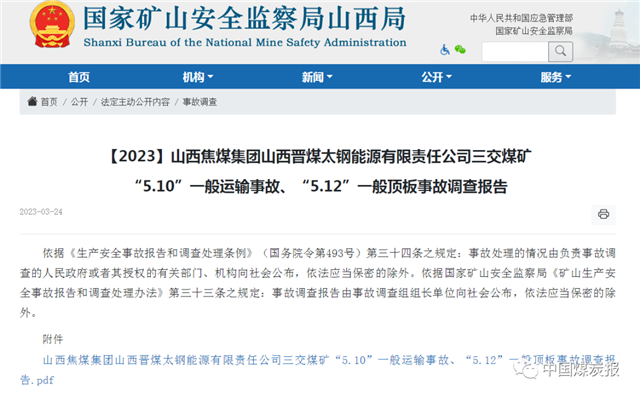
Task: Open 首页 breadcrumb link
Action: point(49,102)
